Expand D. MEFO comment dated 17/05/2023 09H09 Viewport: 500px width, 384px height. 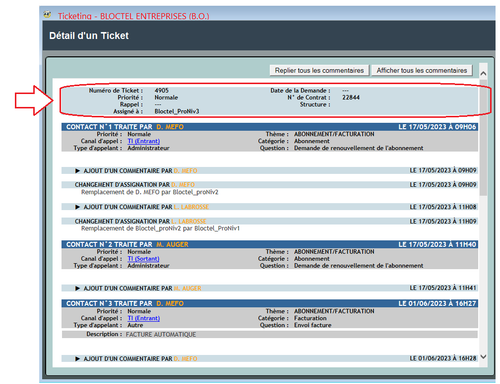point(77,171)
